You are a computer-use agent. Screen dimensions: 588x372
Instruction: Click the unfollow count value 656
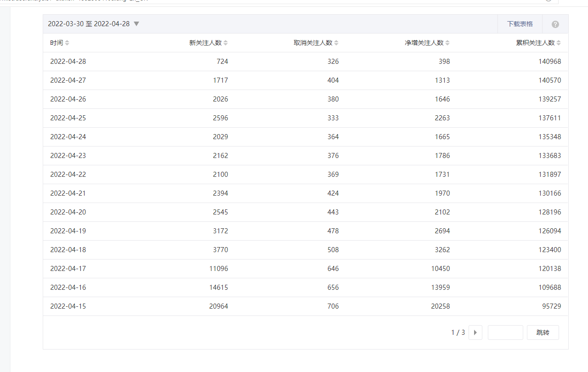[333, 287]
